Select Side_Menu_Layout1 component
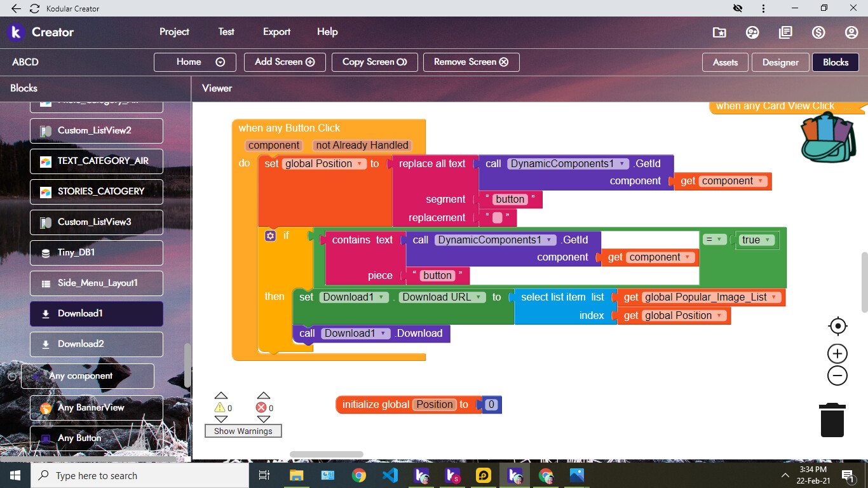The image size is (868, 488). (x=97, y=283)
